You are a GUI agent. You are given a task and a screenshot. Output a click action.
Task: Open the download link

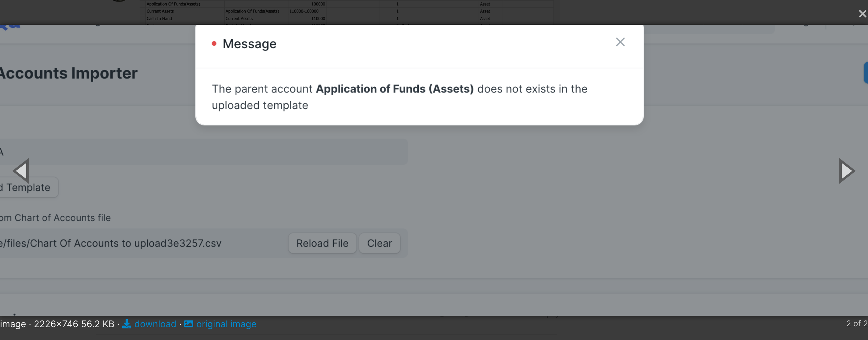155,324
